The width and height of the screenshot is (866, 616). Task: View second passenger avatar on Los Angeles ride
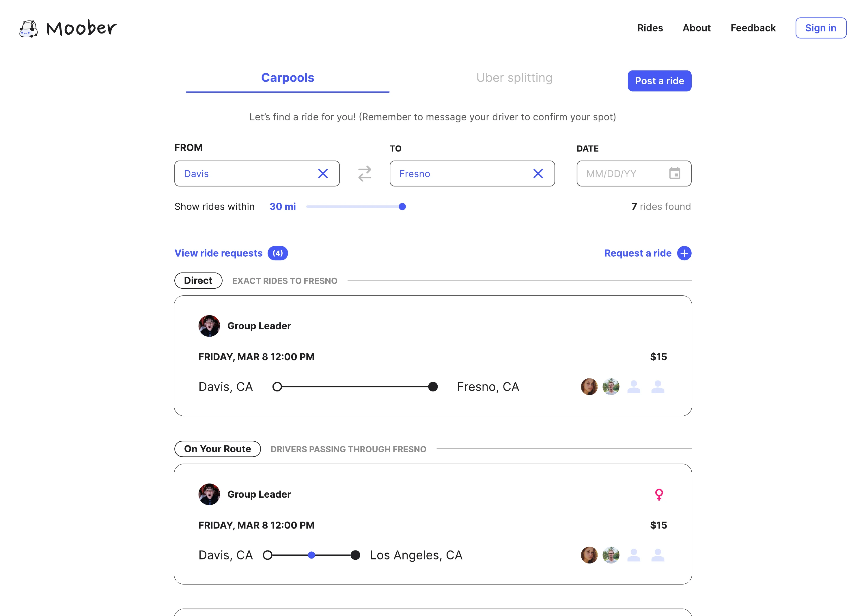click(x=611, y=555)
